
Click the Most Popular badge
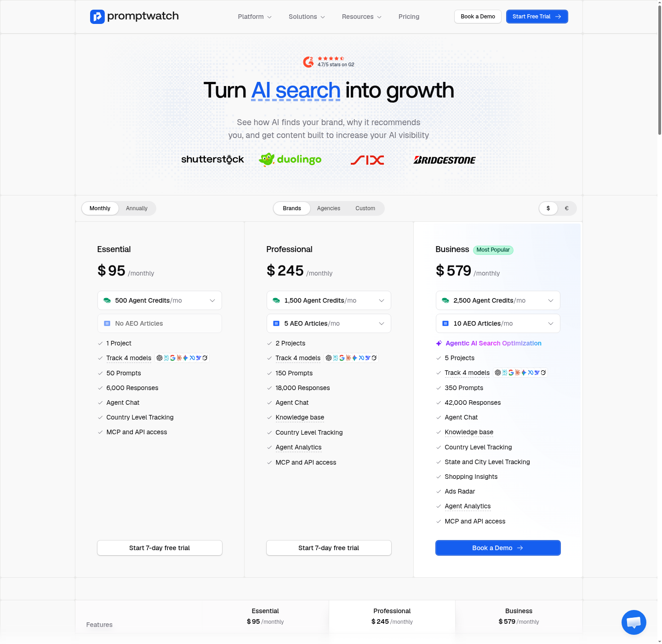(493, 250)
